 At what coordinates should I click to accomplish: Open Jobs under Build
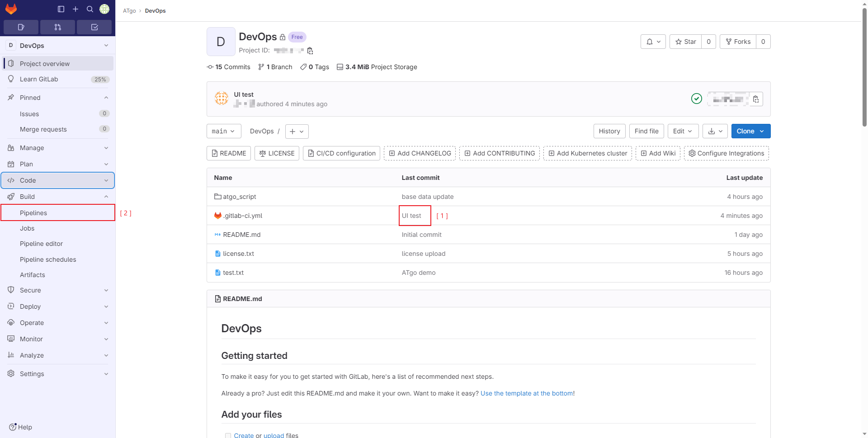click(58, 228)
